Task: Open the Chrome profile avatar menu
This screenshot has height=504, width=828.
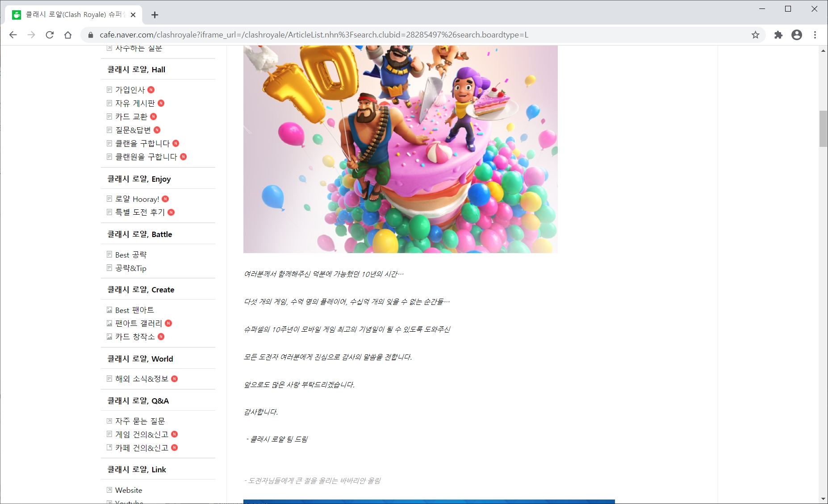Action: [x=797, y=35]
